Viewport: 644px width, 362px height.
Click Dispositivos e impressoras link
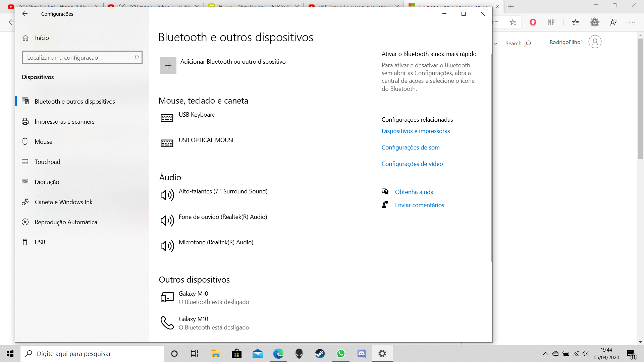416,131
